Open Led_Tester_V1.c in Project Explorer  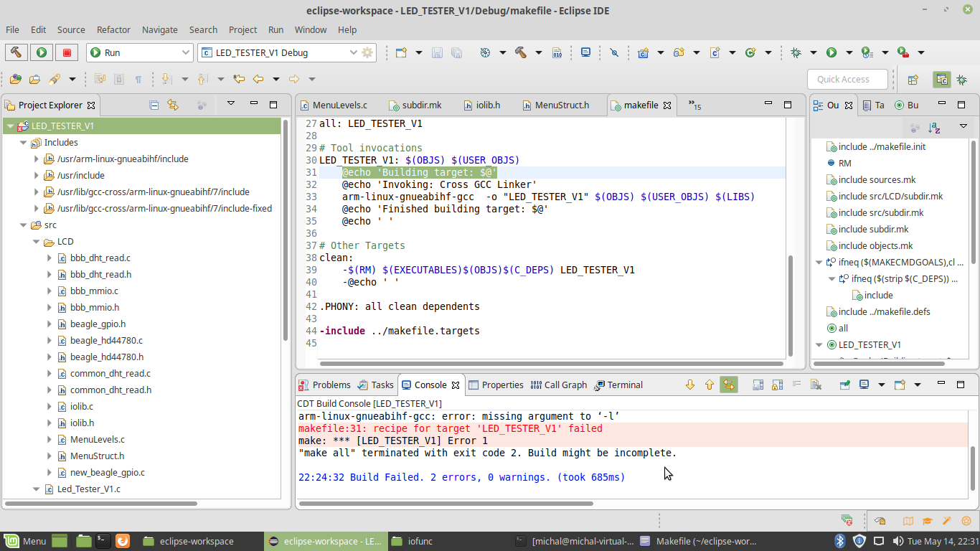click(x=88, y=489)
